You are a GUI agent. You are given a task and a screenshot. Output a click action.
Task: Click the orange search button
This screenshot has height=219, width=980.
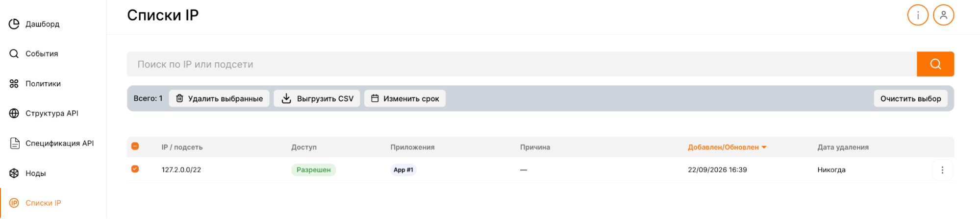coord(935,64)
